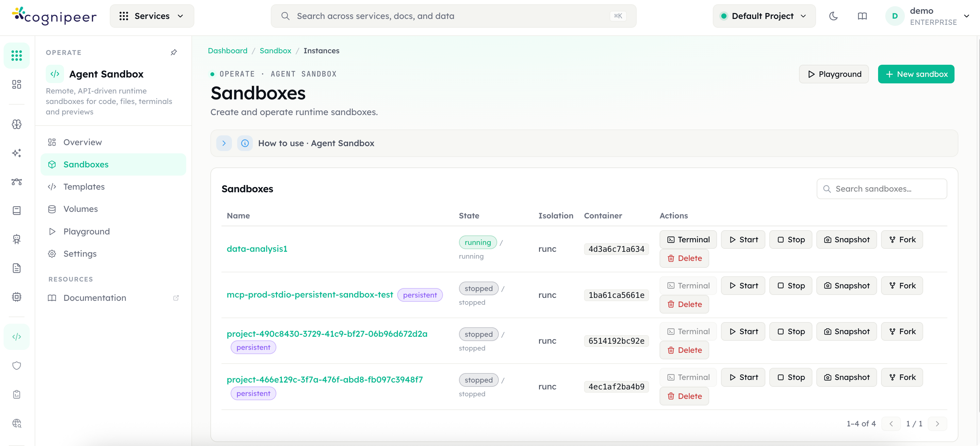The width and height of the screenshot is (980, 446).
Task: Open Playground in the sidebar
Action: [113, 231]
